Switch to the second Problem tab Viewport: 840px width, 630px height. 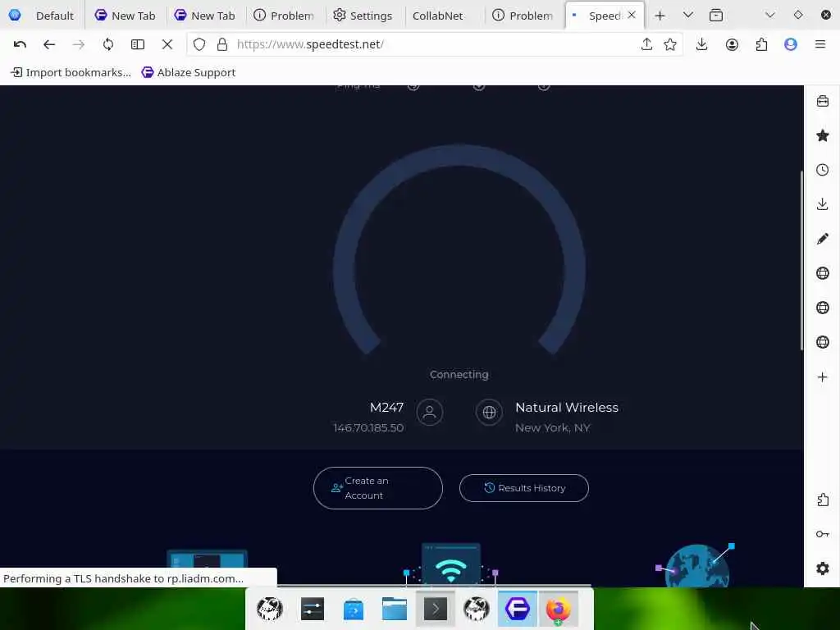coord(523,16)
